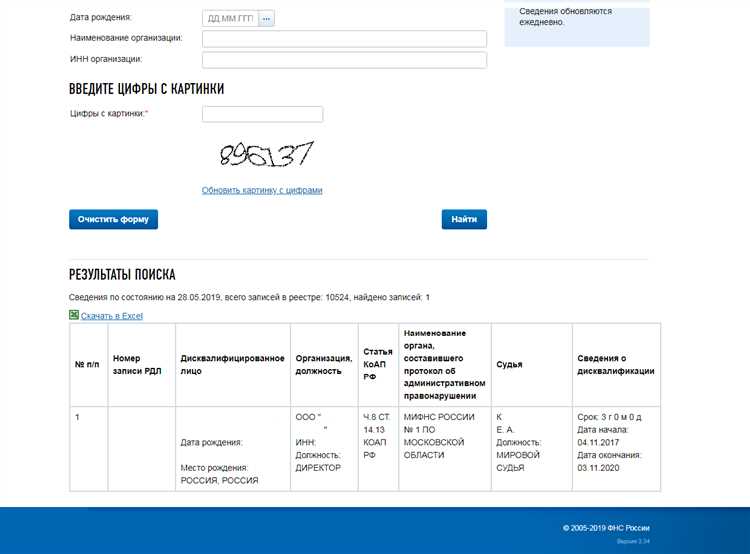The width and height of the screenshot is (750, 554).
Task: Click the 'МИРОВОЙ СУДЬЯ' text
Action: [518, 461]
